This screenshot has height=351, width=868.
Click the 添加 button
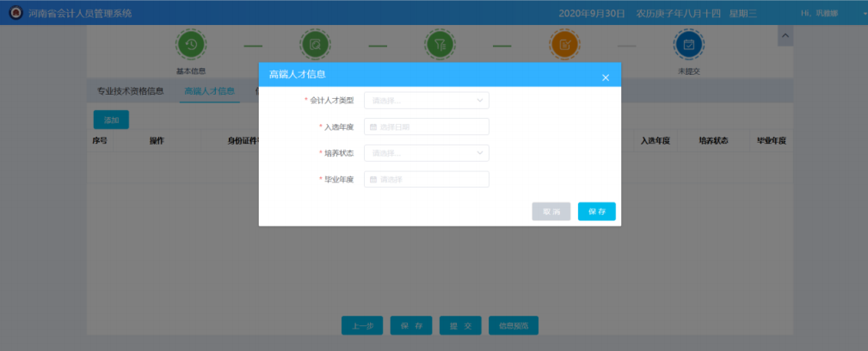(111, 120)
